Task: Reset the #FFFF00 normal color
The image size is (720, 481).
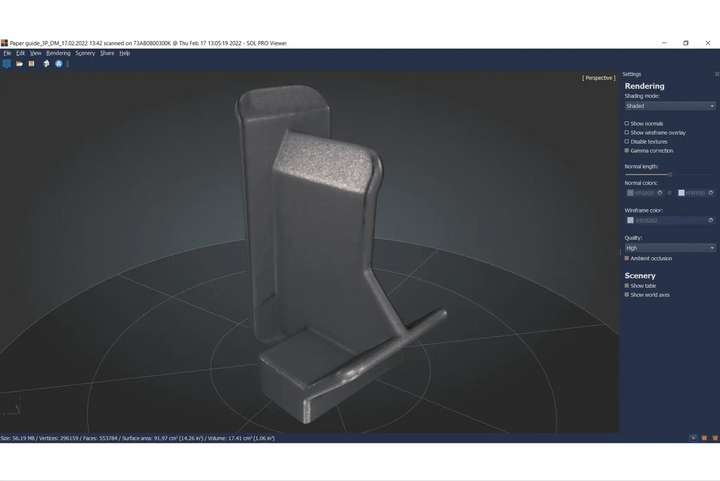Action: pos(711,193)
